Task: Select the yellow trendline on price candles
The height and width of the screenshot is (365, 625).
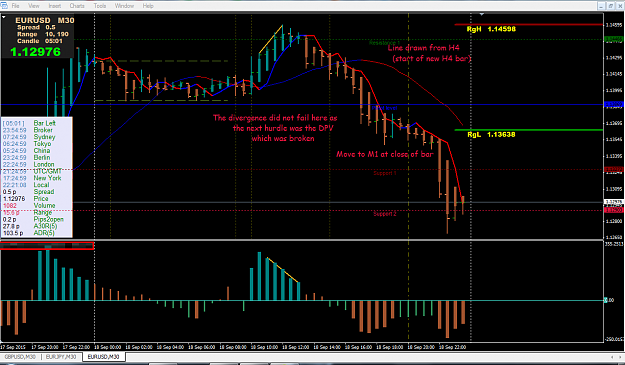Action: tap(271, 39)
